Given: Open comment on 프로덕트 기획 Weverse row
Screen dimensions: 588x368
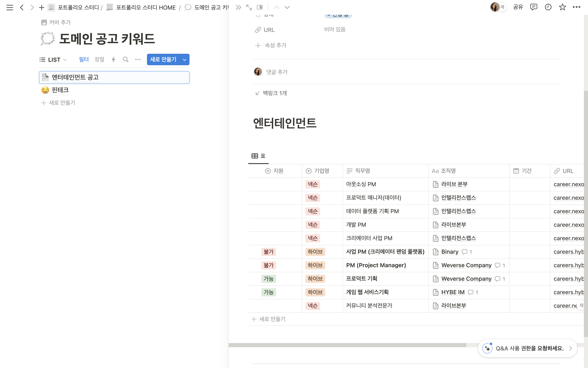Looking at the screenshot, I should point(500,279).
